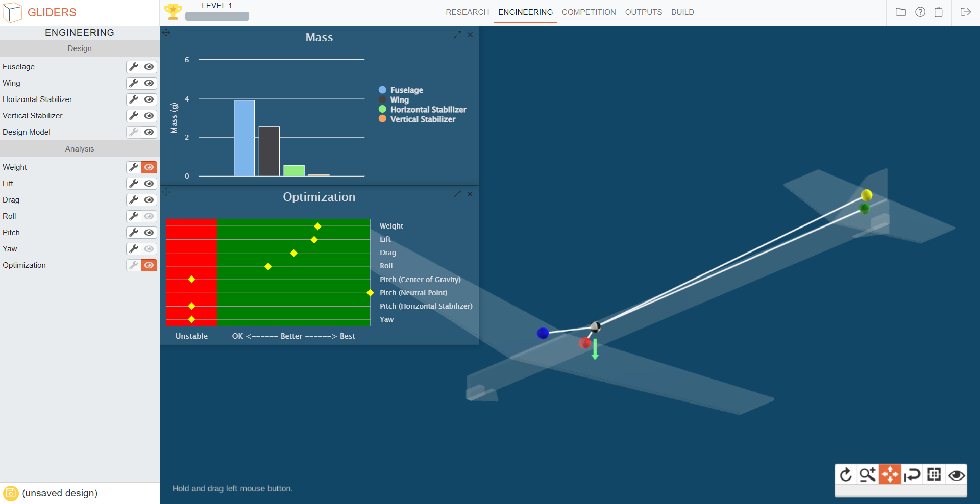The image size is (980, 504).
Task: Click the Wing legend entry
Action: click(399, 100)
